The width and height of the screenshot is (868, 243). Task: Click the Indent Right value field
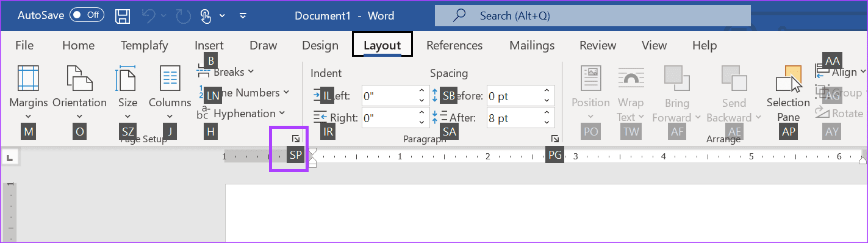(389, 118)
